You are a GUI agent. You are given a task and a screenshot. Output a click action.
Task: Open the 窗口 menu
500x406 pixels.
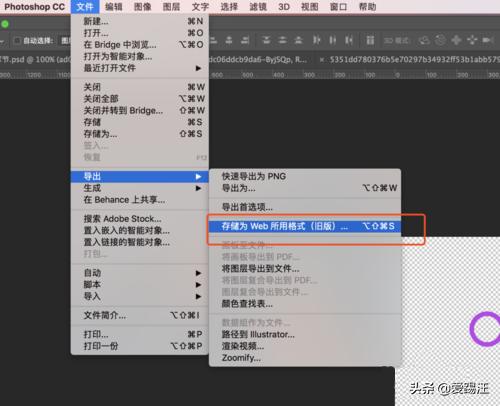coord(339,7)
